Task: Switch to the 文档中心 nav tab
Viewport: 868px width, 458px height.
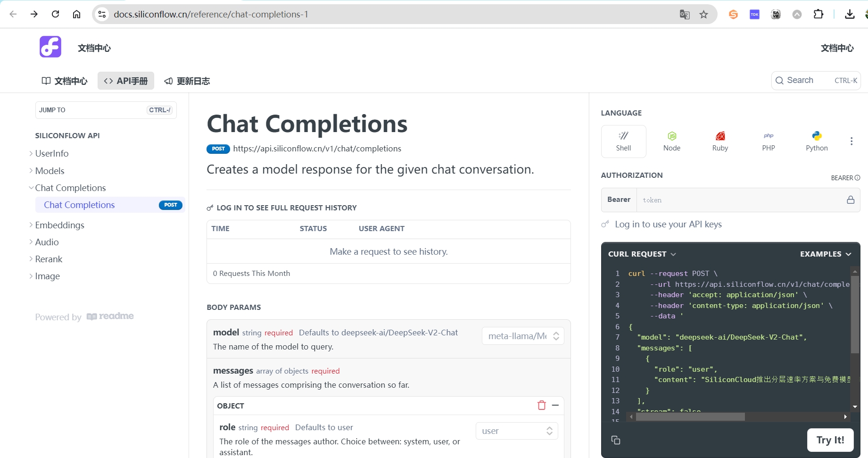Action: (x=65, y=81)
